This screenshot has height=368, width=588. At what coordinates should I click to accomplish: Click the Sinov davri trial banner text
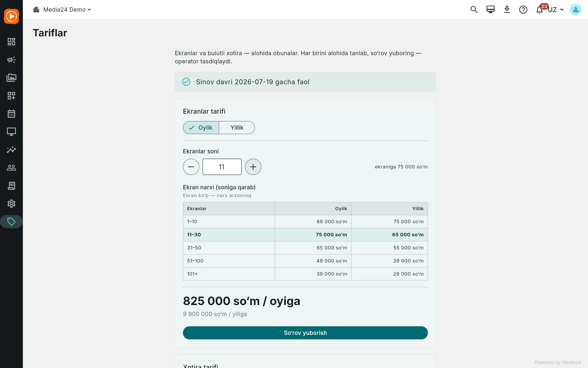253,82
